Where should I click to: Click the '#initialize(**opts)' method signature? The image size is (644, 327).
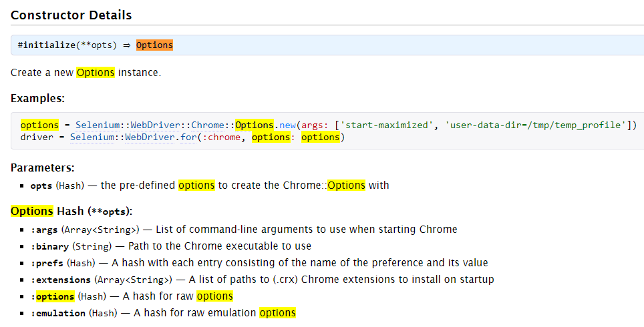tap(67, 45)
